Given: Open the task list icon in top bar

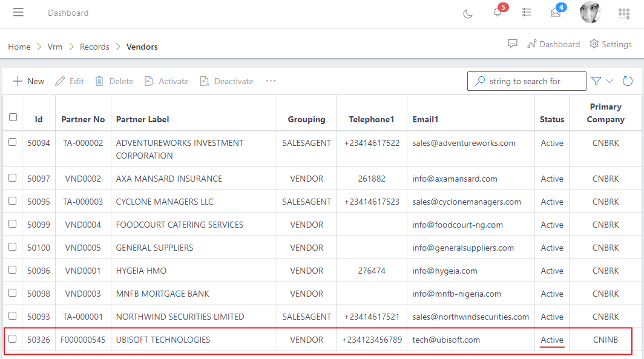Looking at the screenshot, I should (x=526, y=12).
